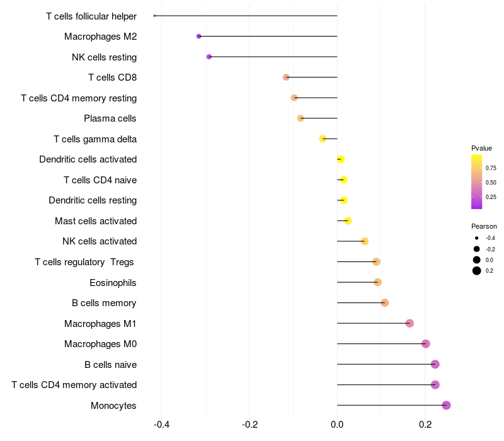Click the Monocytes data point dot

[x=446, y=405]
